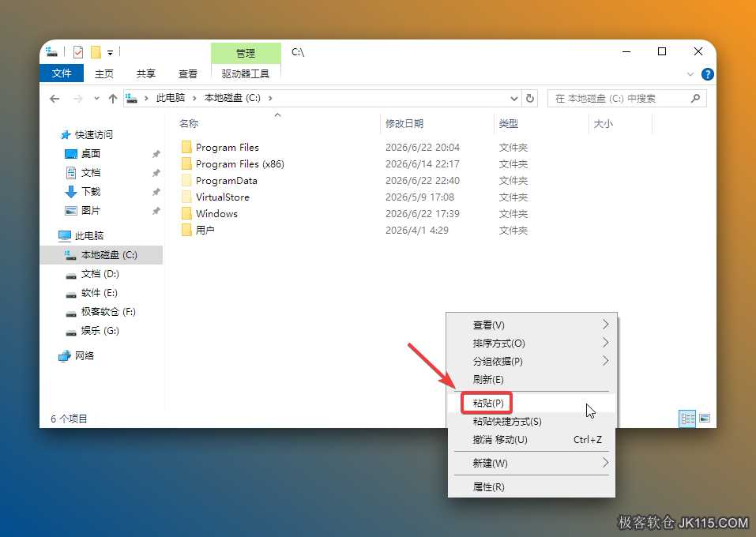Choose 粘贴快捷方式(S) from the context menu
The height and width of the screenshot is (537, 756).
point(532,422)
